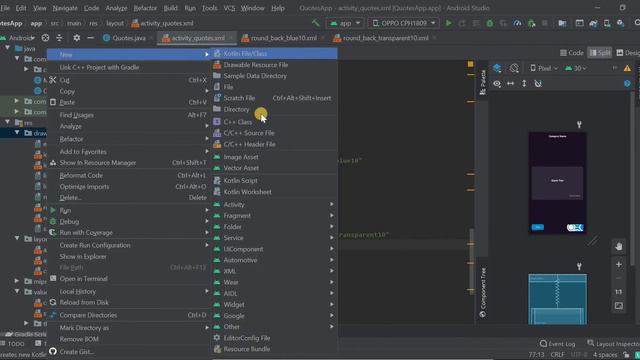Screen dimensions: 640x360
Task: Select the Pan hand tool in design view
Action: point(619,247)
